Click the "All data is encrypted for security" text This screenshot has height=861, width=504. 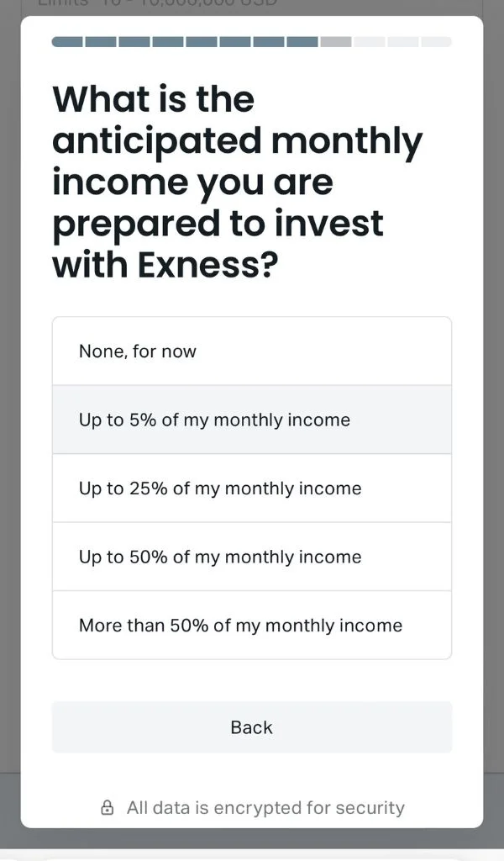(x=265, y=806)
